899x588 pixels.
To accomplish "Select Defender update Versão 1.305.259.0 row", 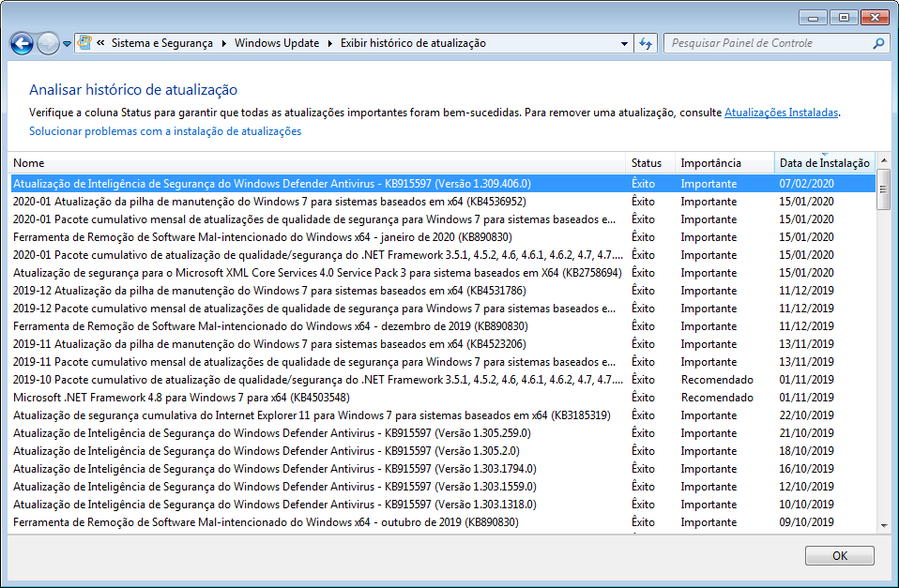I will coord(443,432).
